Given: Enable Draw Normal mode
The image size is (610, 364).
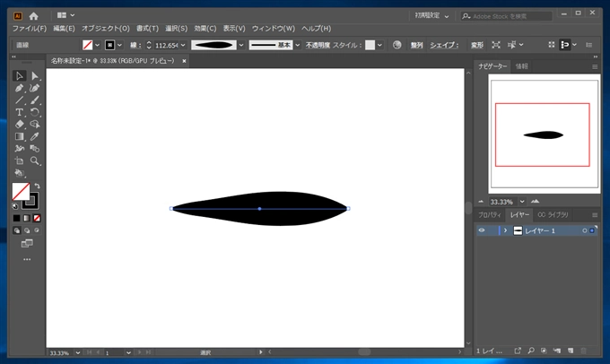Looking at the screenshot, I should 17,230.
